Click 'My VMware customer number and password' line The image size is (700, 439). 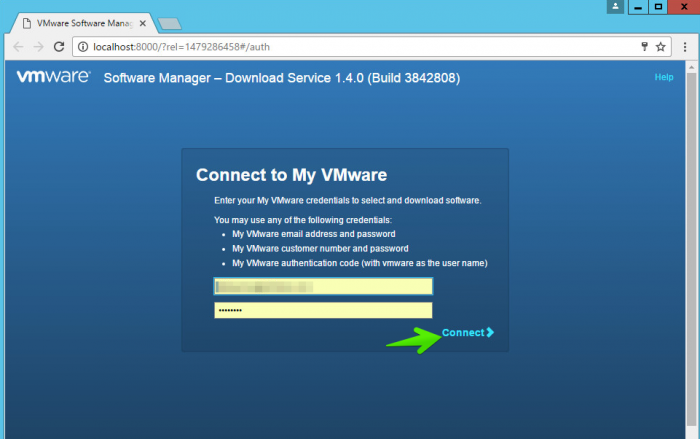[x=320, y=248]
